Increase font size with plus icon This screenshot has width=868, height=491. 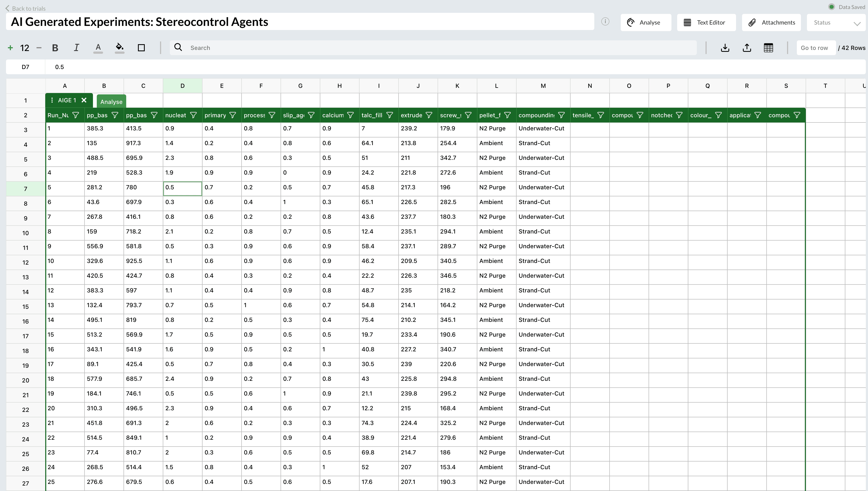pos(10,47)
